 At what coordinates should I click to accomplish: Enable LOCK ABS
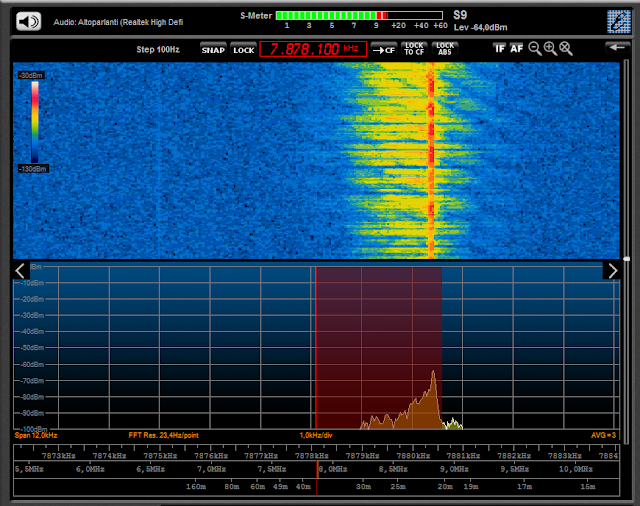click(x=444, y=49)
